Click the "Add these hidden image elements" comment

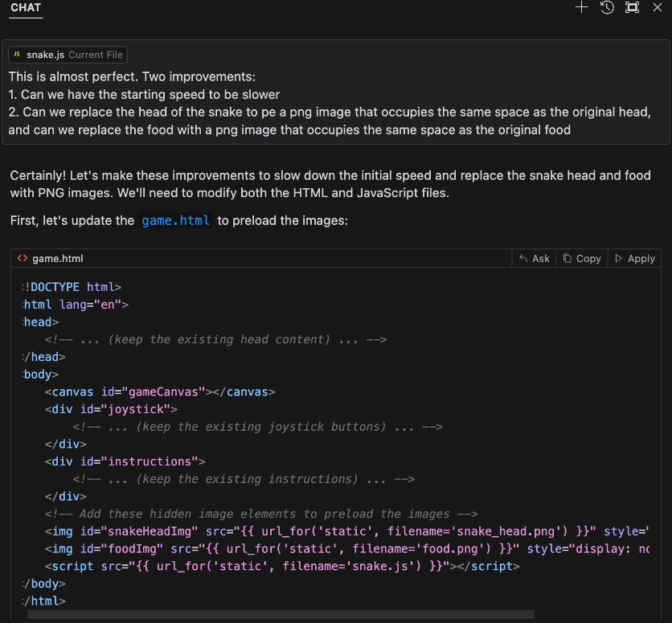pos(261,514)
